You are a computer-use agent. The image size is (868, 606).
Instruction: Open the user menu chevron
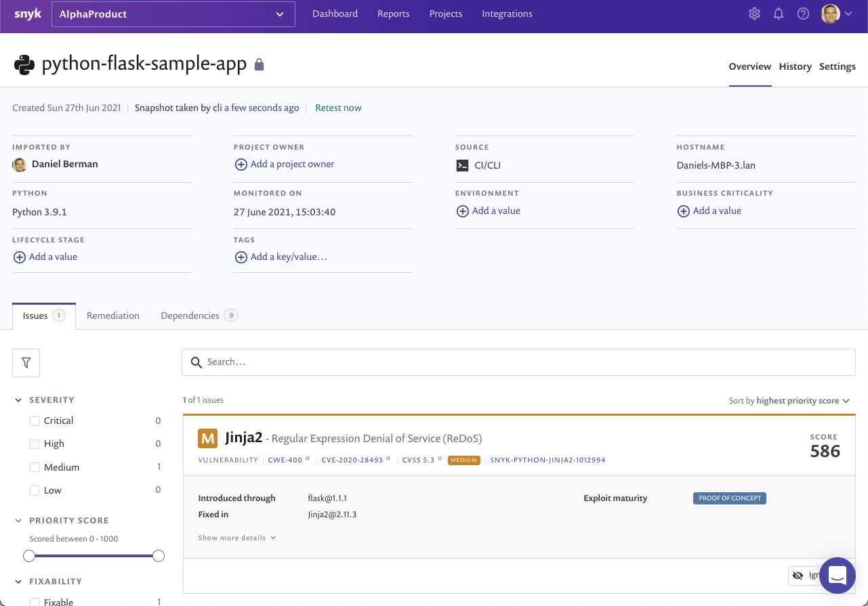point(848,14)
